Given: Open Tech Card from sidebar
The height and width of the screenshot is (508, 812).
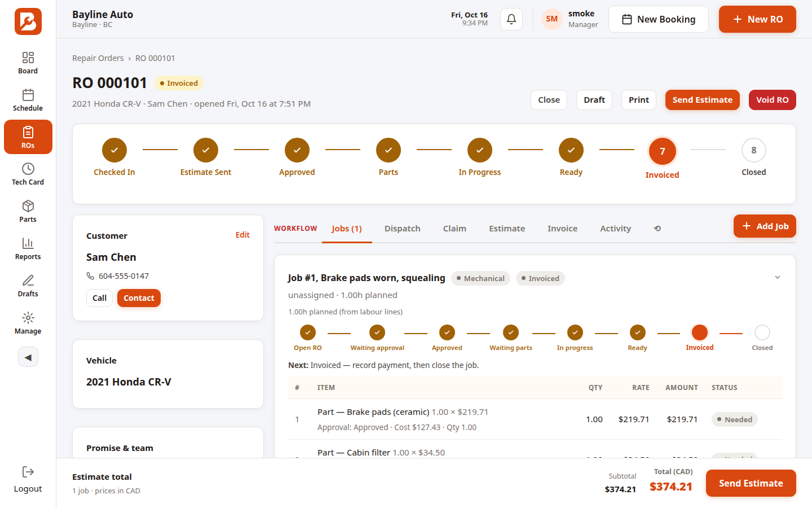Looking at the screenshot, I should click(x=28, y=174).
